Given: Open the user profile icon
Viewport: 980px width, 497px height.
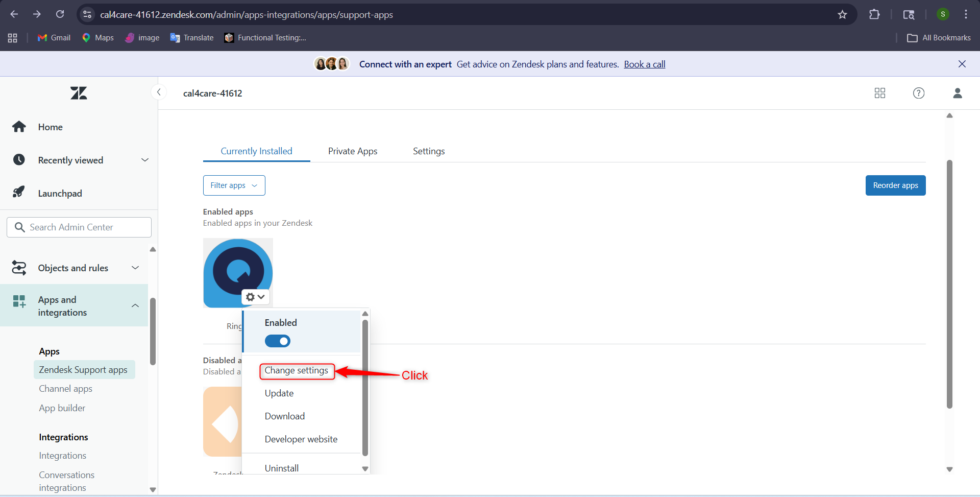Looking at the screenshot, I should [x=958, y=93].
